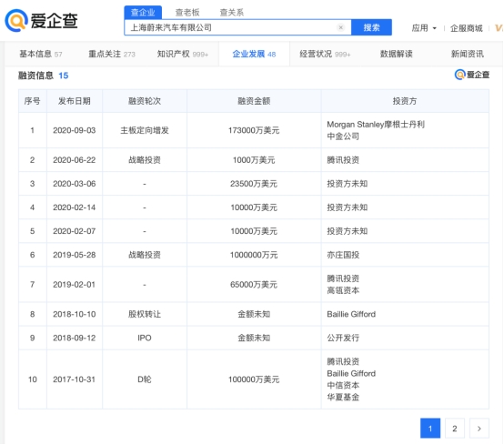504x445 pixels.
Task: Click the amount 23500万美元
Action: click(x=254, y=184)
